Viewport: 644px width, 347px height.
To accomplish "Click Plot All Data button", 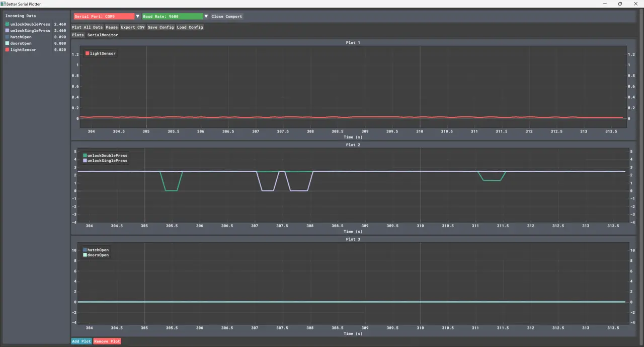I will pyautogui.click(x=88, y=27).
